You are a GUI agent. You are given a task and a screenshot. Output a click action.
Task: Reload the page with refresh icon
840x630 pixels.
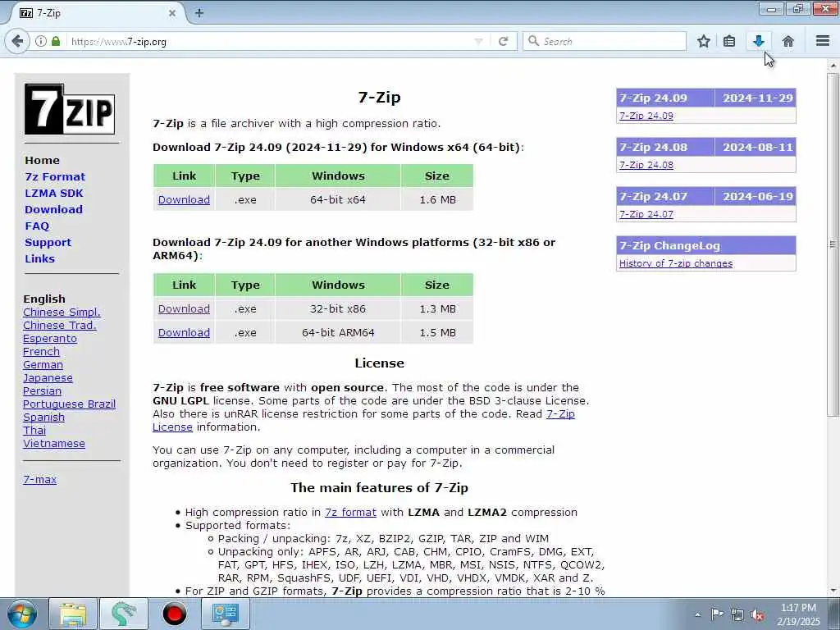(503, 41)
